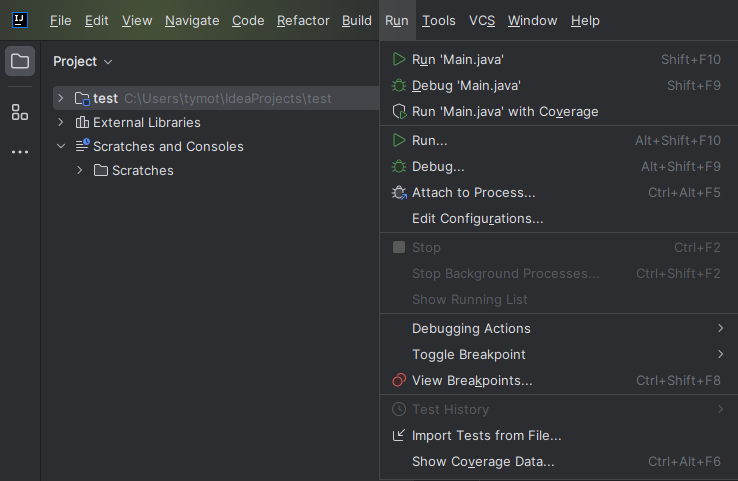Close the open Run menu
Viewport: 738px width, 481px height.
click(397, 21)
